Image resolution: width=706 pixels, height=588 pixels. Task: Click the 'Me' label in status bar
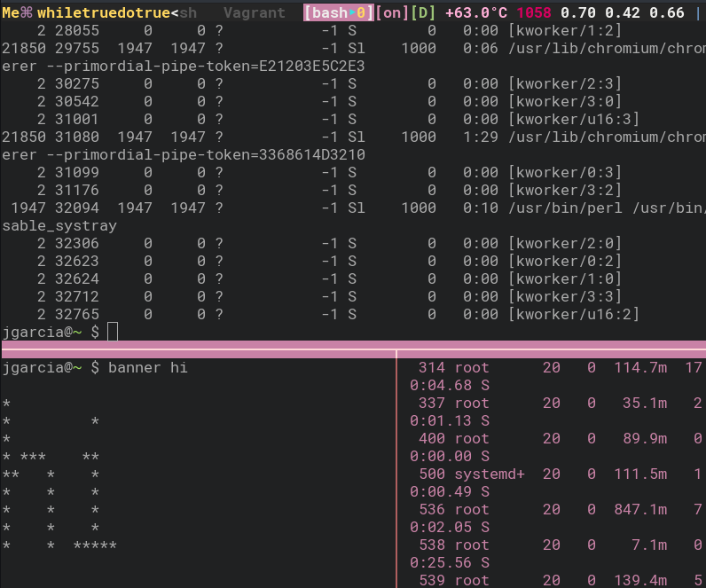click(x=11, y=12)
